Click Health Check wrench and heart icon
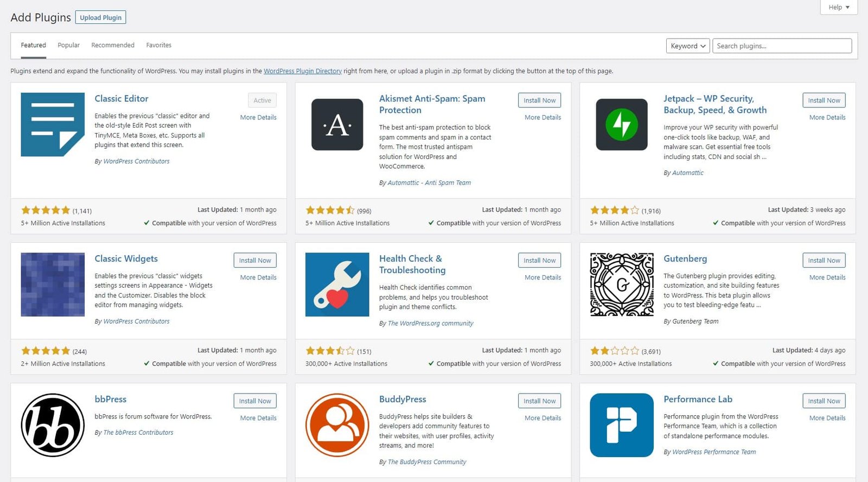This screenshot has width=868, height=482. click(337, 284)
